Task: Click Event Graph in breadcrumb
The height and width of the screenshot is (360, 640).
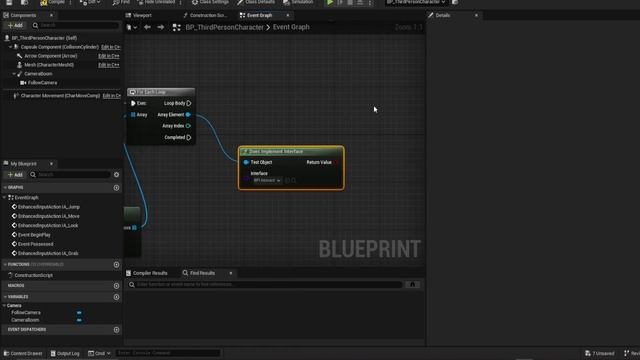Action: tap(291, 27)
